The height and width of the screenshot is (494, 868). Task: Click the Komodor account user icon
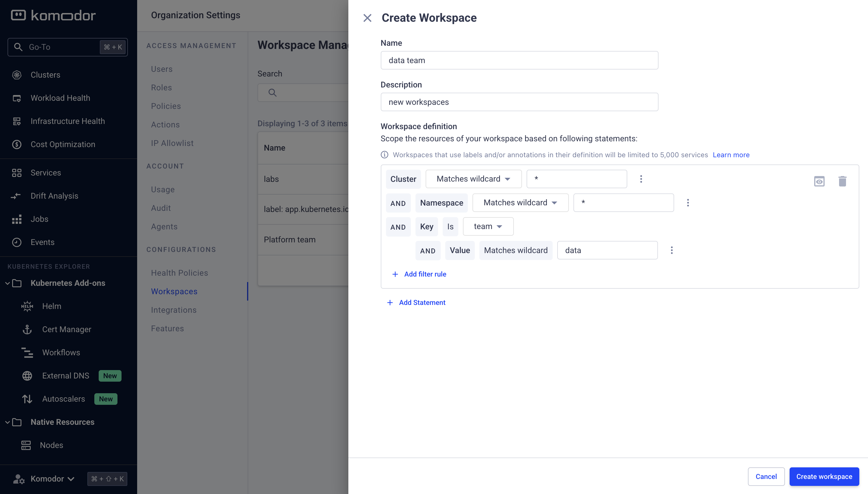point(19,479)
